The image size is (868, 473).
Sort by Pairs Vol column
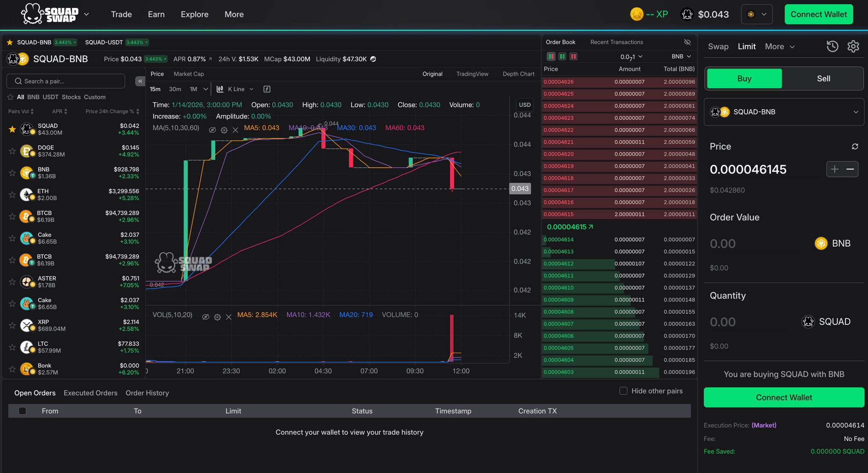click(21, 111)
